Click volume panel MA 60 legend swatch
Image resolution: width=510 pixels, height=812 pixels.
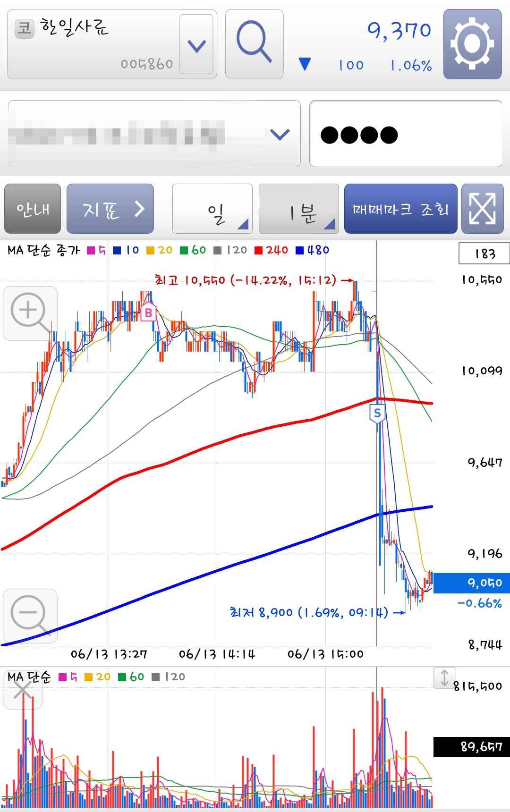[x=122, y=677]
